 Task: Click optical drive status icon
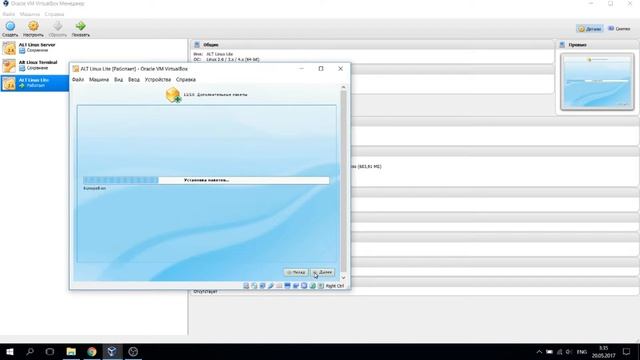click(254, 286)
